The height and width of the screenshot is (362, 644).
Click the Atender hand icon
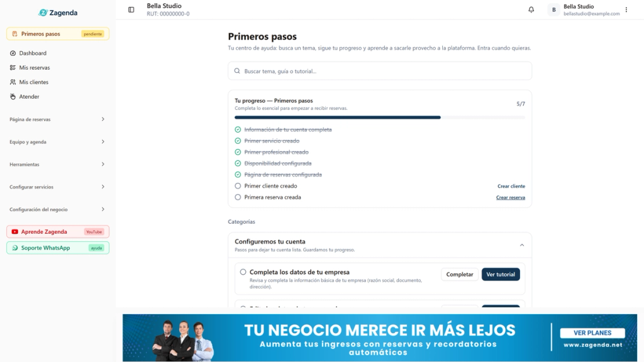13,96
